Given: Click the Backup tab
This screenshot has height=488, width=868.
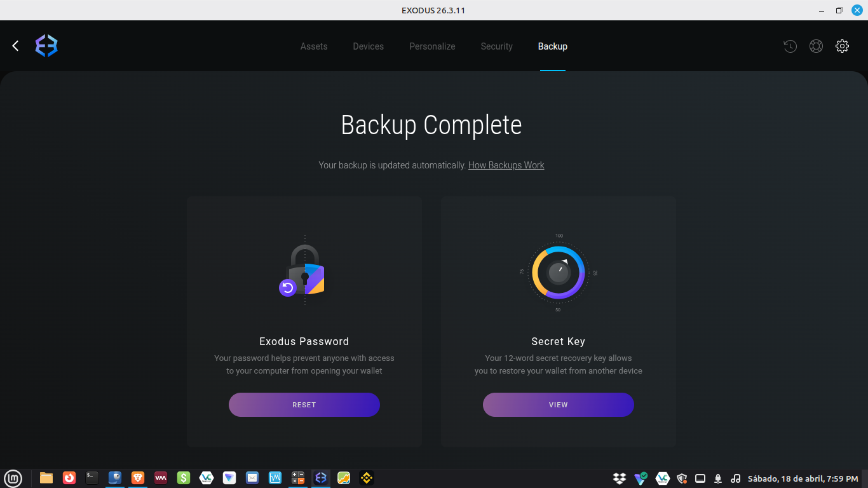Looking at the screenshot, I should 553,46.
